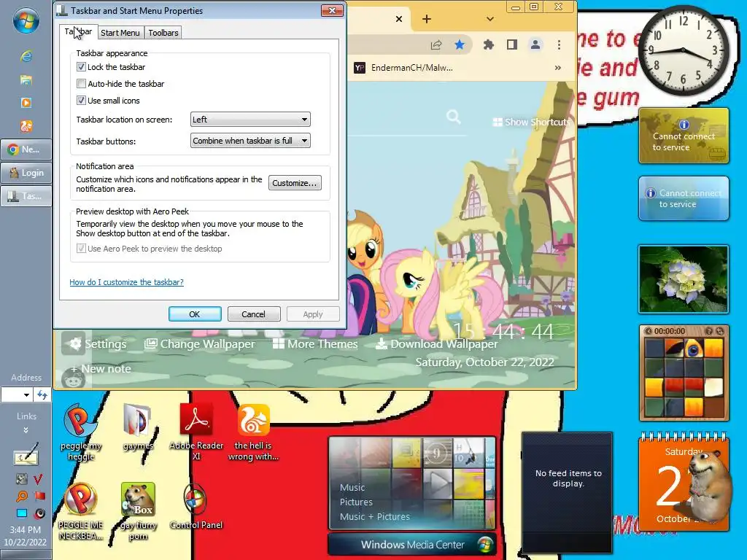Open the 'pegglemy heggle' desktop shortcut
This screenshot has height=560, width=747.
[x=80, y=432]
